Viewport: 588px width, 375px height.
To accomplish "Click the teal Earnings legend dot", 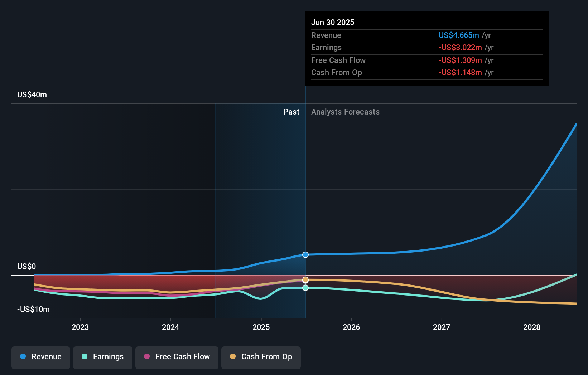I will 85,356.
